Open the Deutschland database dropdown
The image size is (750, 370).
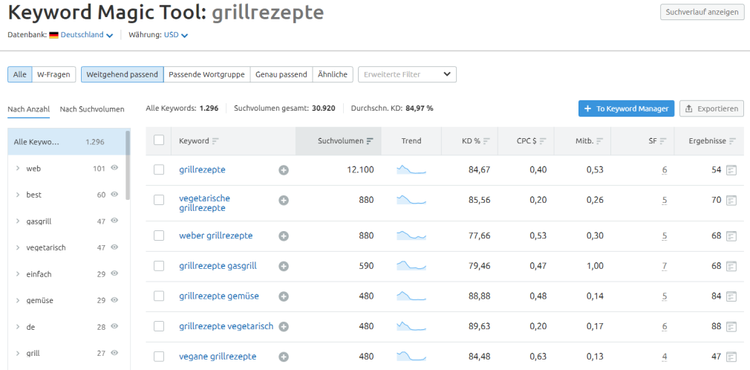pyautogui.click(x=87, y=35)
